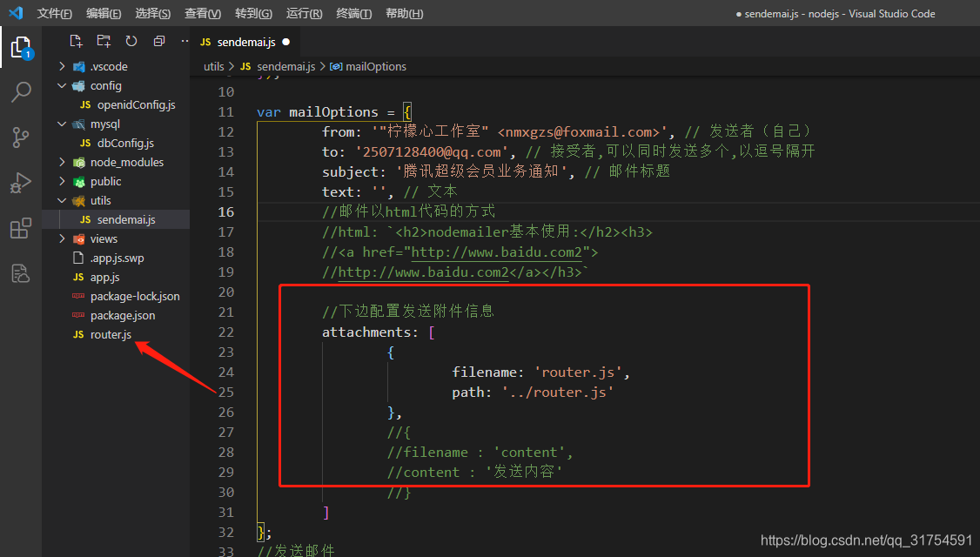980x557 pixels.
Task: Click the sendemai.js breadcrumb segment
Action: [285, 66]
